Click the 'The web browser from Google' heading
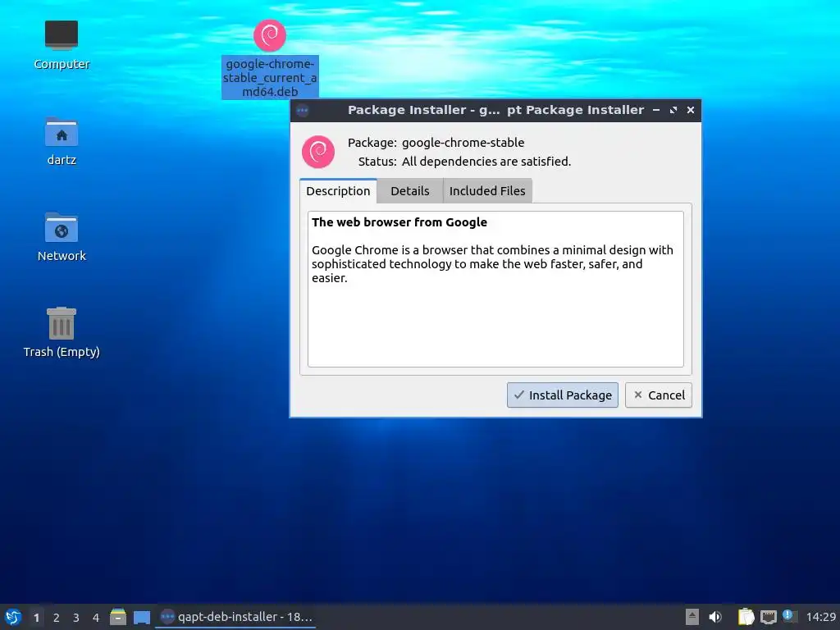Viewport: 840px width, 630px height. tap(399, 222)
